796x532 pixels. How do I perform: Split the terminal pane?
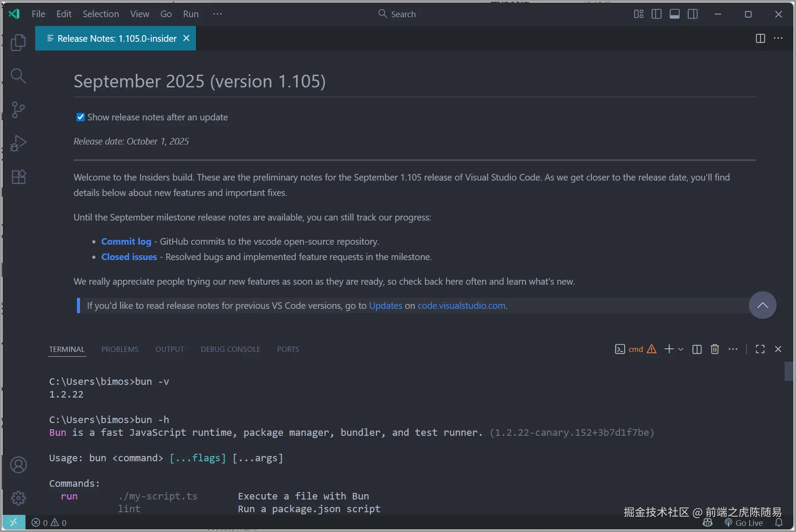pos(697,349)
